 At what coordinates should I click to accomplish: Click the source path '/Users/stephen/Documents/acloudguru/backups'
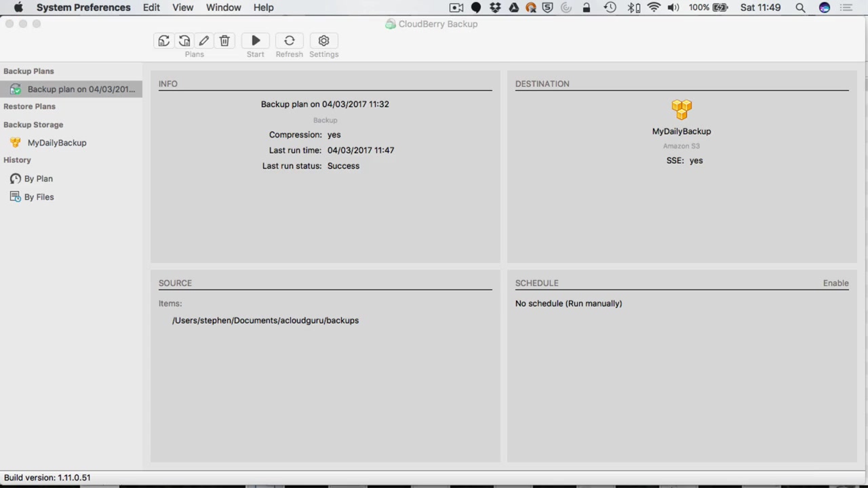tap(265, 320)
